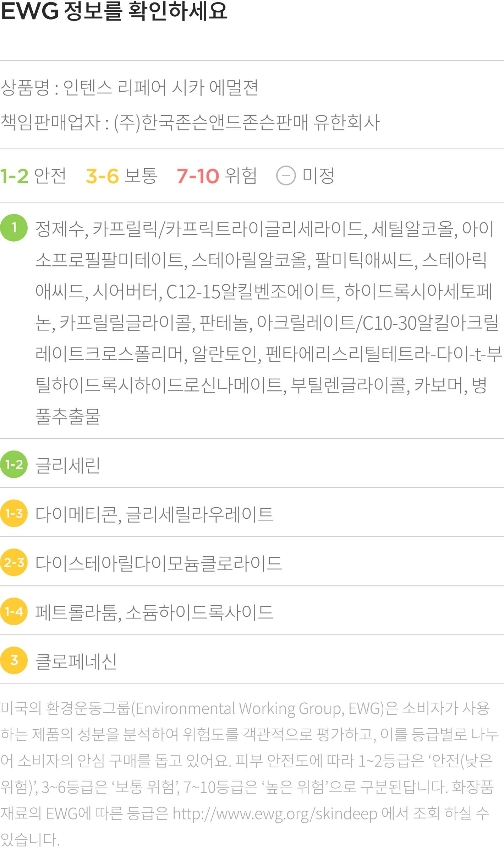Click the yellow 2-3 grade badge
The image size is (504, 854).
(x=14, y=562)
